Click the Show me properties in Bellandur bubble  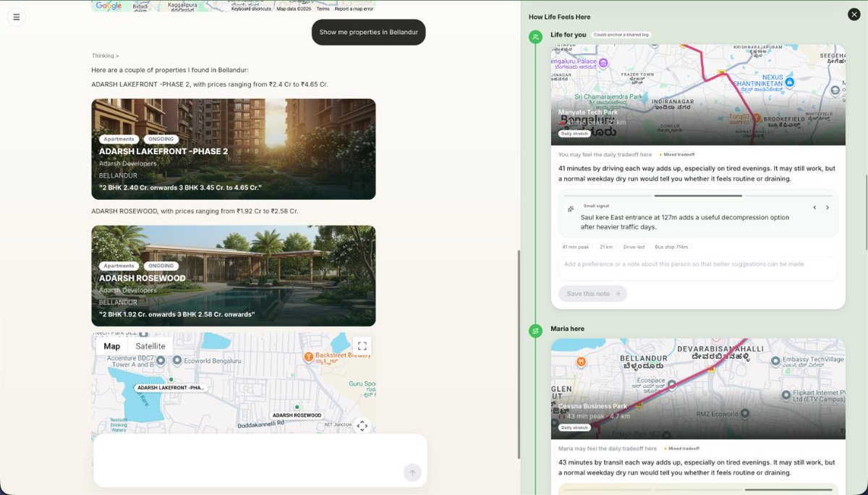369,32
